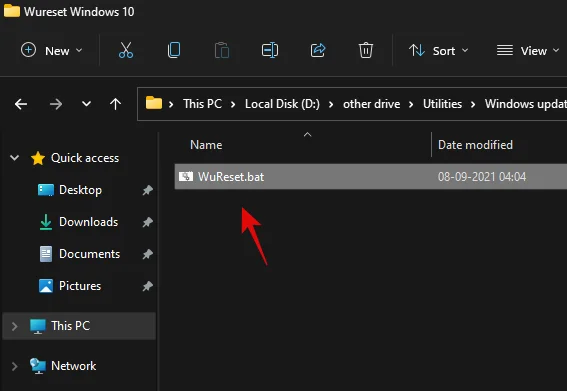The image size is (567, 391).
Task: Click the Paste clipboard icon
Action: (222, 50)
